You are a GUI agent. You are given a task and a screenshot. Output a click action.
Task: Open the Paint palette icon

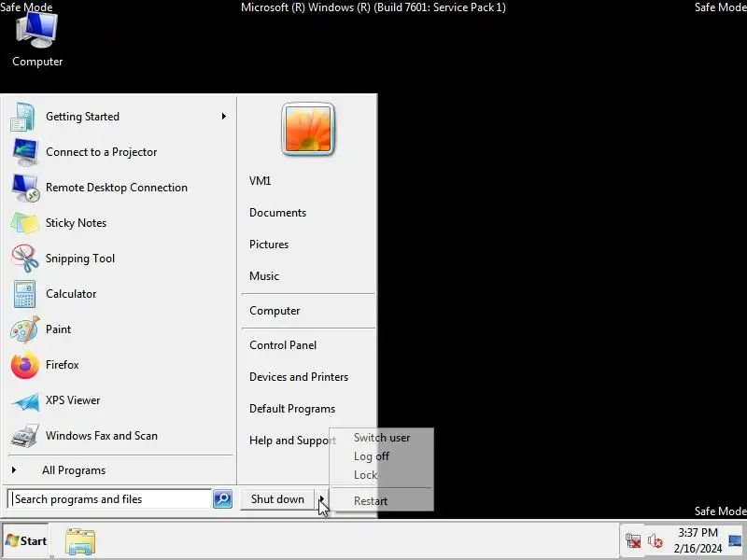coord(25,329)
